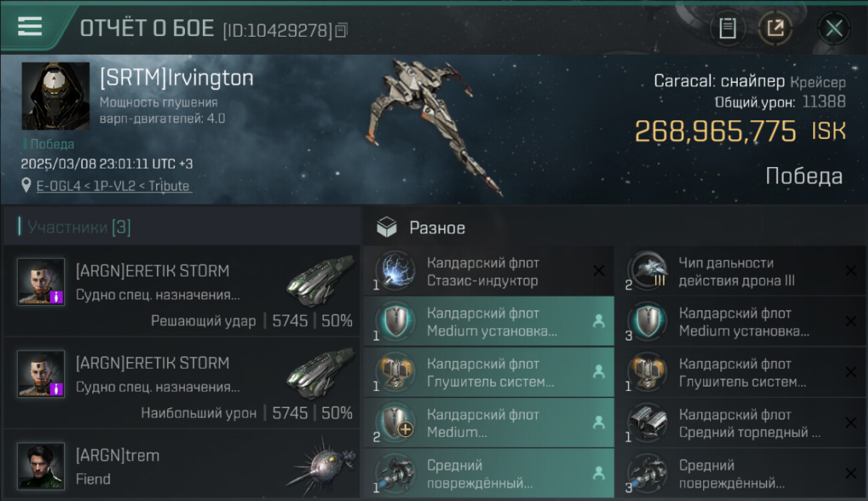The height and width of the screenshot is (501, 868).
Task: Open Irvington's pilot portrait
Action: coord(55,96)
